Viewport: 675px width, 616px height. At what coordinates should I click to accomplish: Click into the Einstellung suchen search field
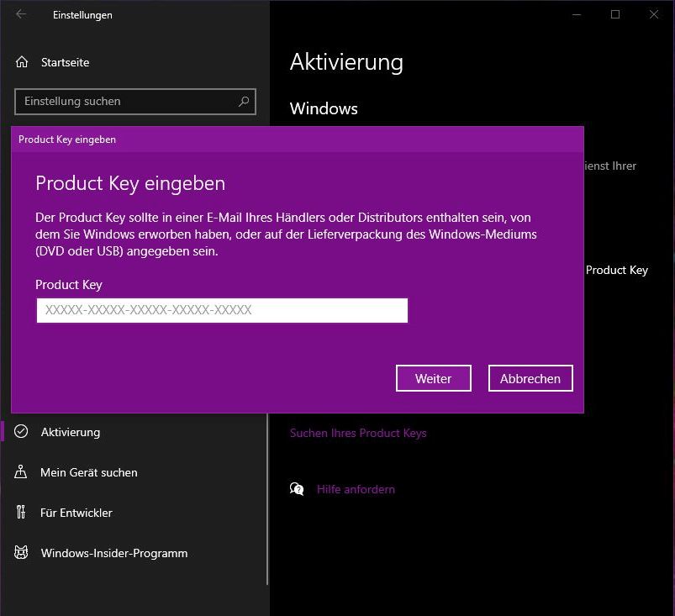coord(126,102)
